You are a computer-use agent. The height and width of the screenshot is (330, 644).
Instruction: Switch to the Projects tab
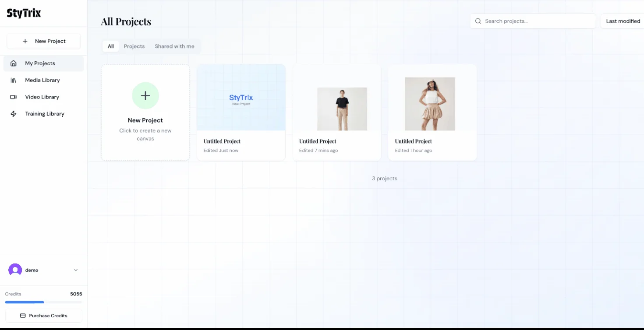pyautogui.click(x=134, y=46)
